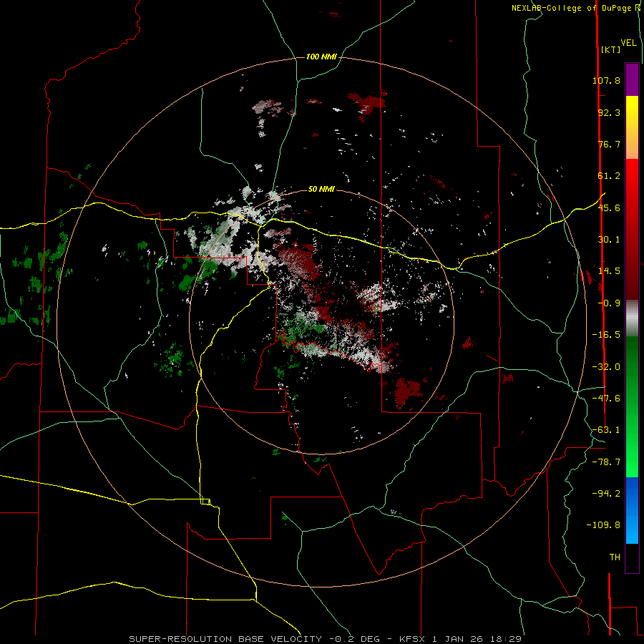This screenshot has width=644, height=644.
Task: Click the VEL legend title
Action: 629,43
